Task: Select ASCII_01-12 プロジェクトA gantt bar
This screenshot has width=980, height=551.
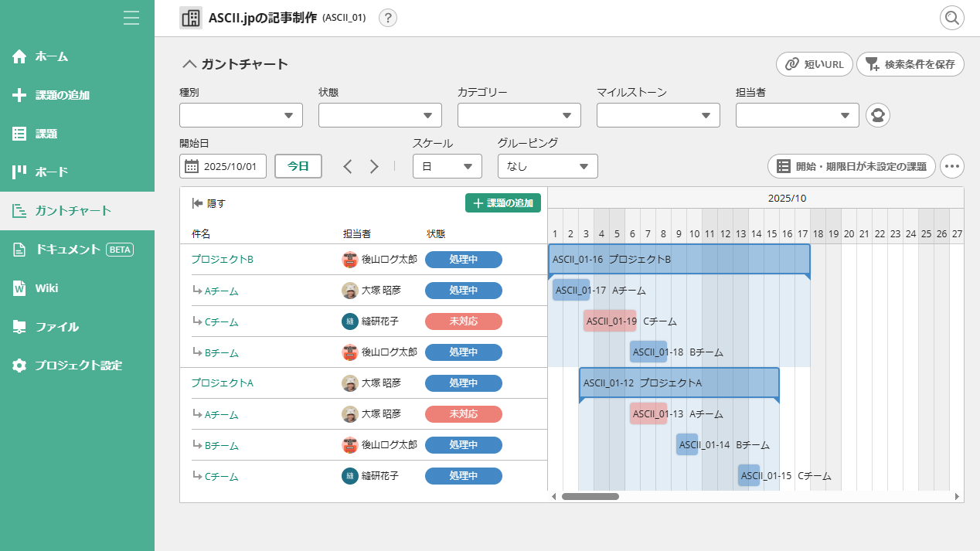Action: (679, 383)
